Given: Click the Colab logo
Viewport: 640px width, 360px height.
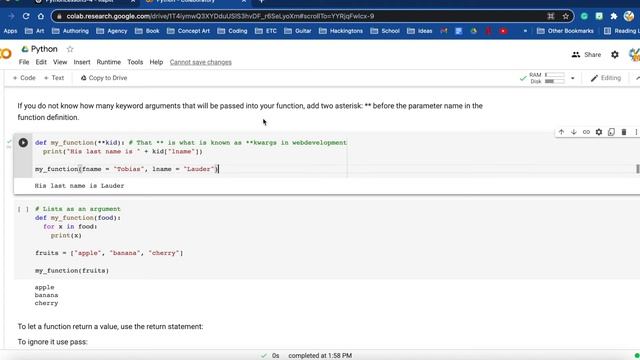Looking at the screenshot, I should point(6,53).
